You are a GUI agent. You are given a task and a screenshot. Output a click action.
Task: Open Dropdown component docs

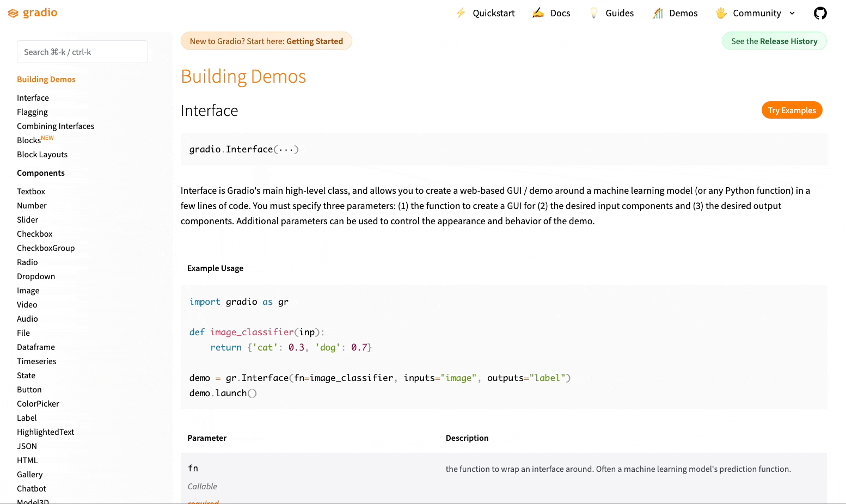[36, 276]
